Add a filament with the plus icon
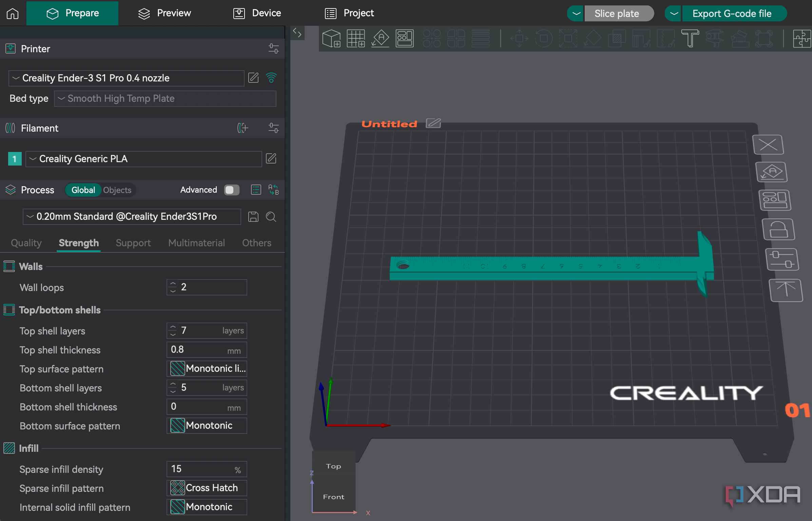Screen dimensions: 812x521 tap(243, 128)
